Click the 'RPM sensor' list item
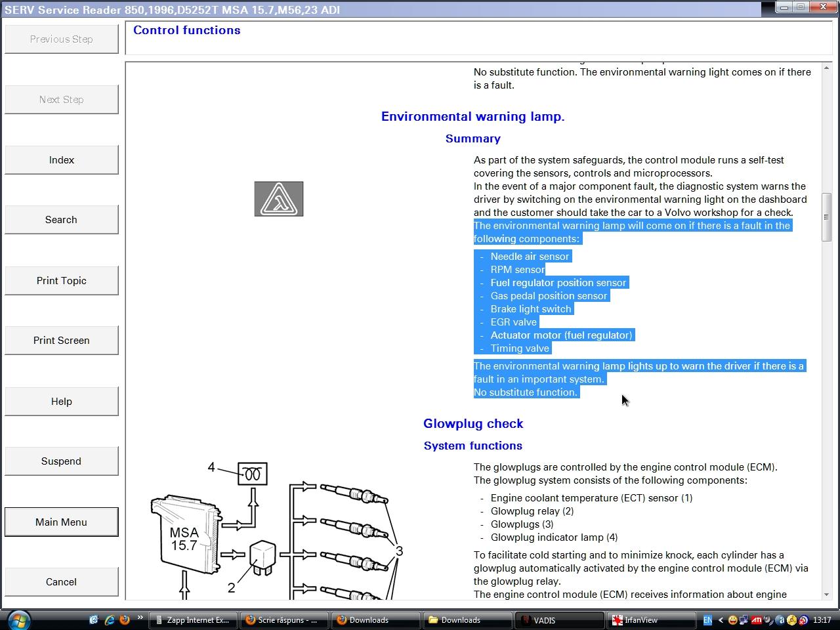Viewport: 840px width, 630px height. (x=517, y=270)
